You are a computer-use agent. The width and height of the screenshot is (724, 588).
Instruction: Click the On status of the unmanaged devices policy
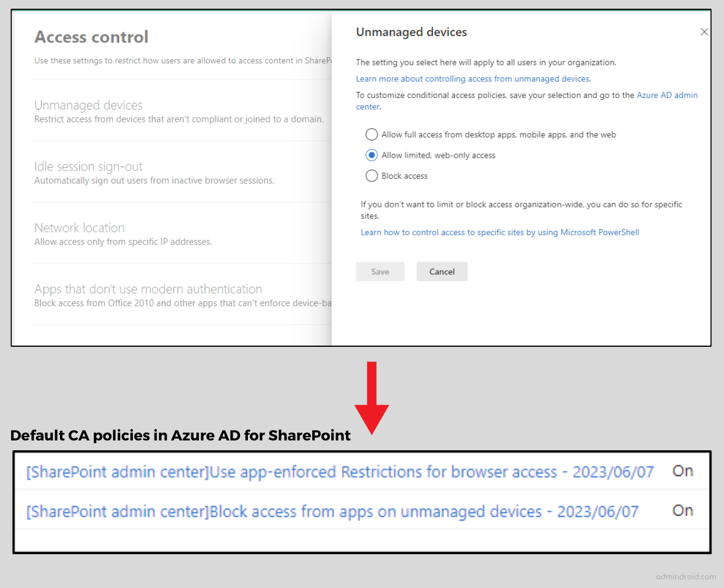pyautogui.click(x=682, y=511)
